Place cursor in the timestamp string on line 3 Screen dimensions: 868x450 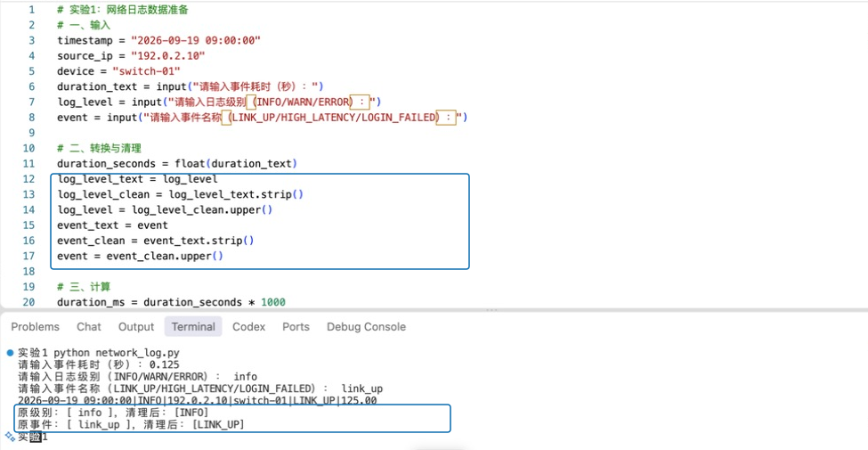[196, 40]
